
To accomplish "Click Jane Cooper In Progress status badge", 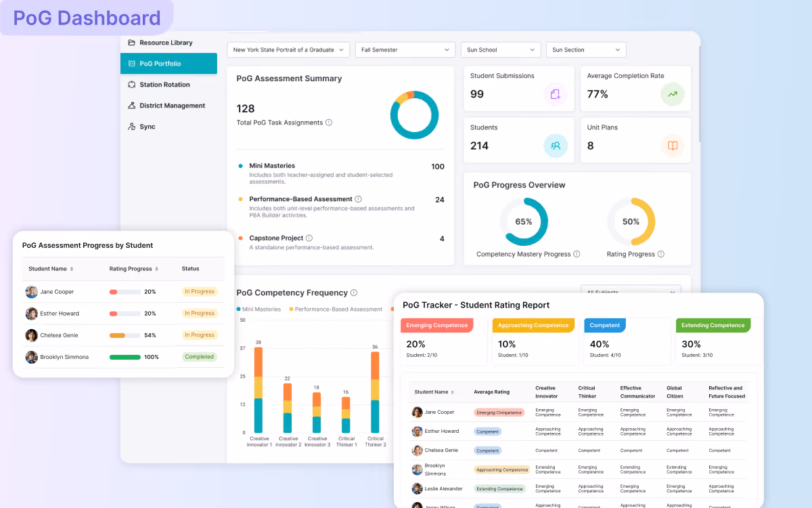I will click(200, 292).
